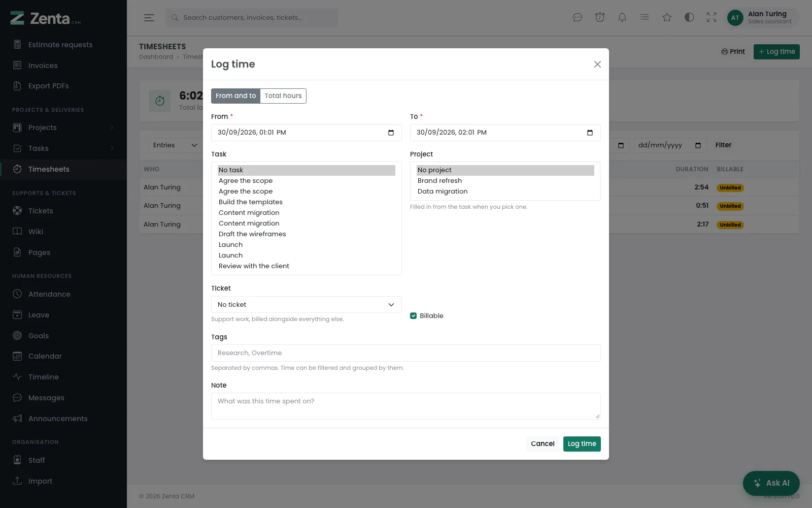
Task: Toggle dark mode half-circle icon
Action: coord(689,18)
